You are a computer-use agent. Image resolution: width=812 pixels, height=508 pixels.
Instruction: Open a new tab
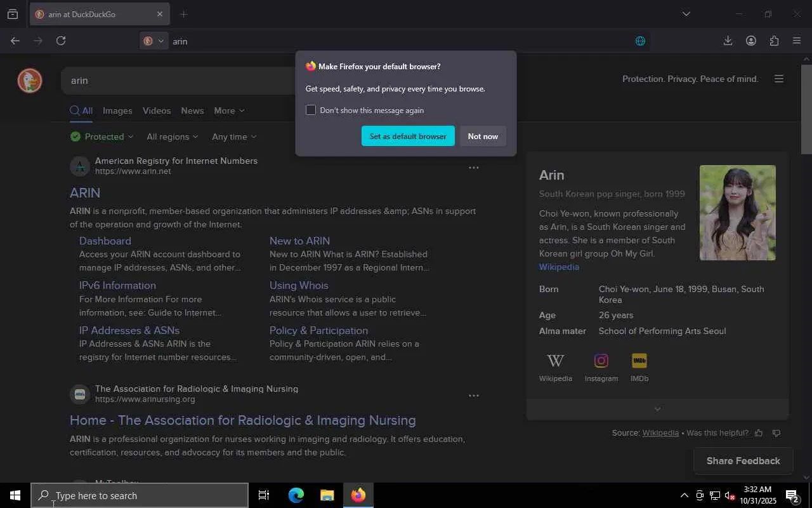click(x=184, y=14)
